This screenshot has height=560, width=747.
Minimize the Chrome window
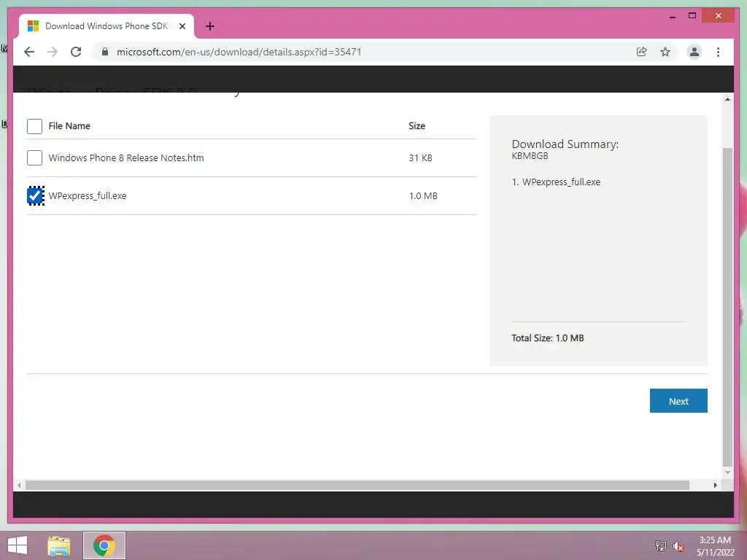point(672,16)
